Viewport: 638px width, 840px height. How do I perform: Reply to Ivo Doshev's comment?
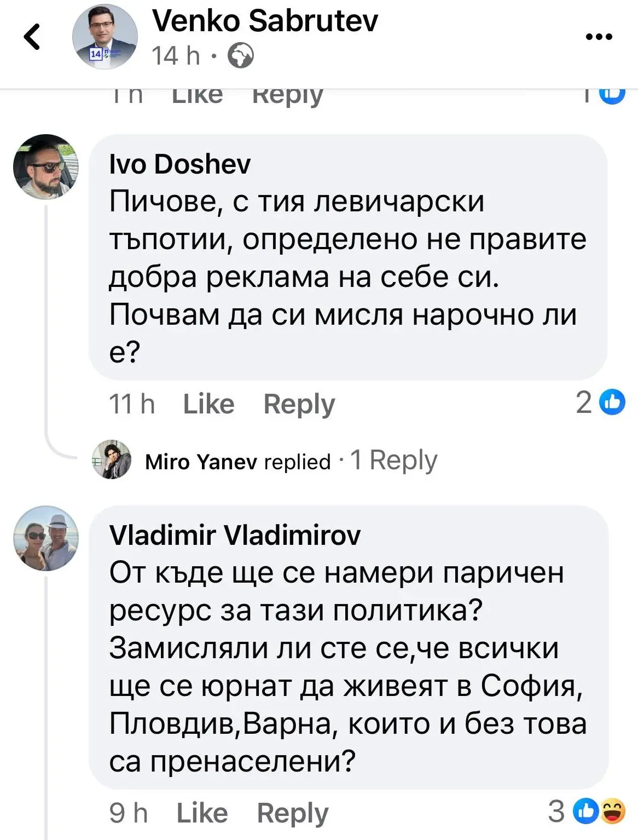(x=299, y=404)
